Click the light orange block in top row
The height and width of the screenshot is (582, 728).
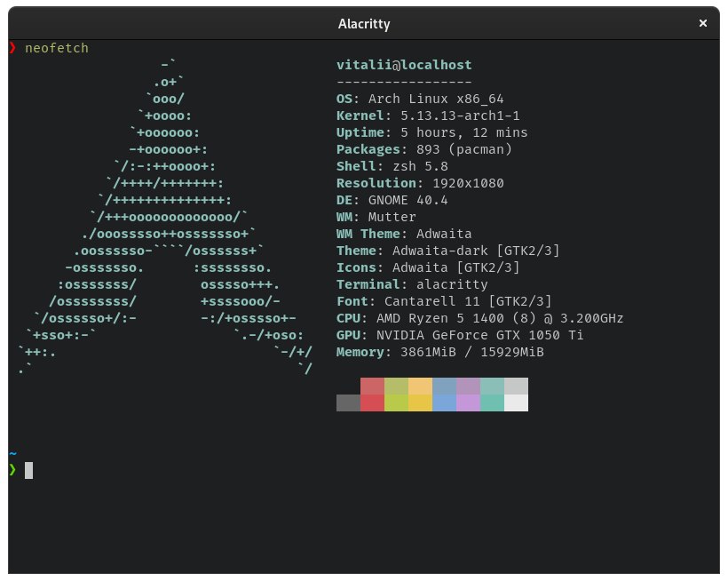(x=420, y=386)
